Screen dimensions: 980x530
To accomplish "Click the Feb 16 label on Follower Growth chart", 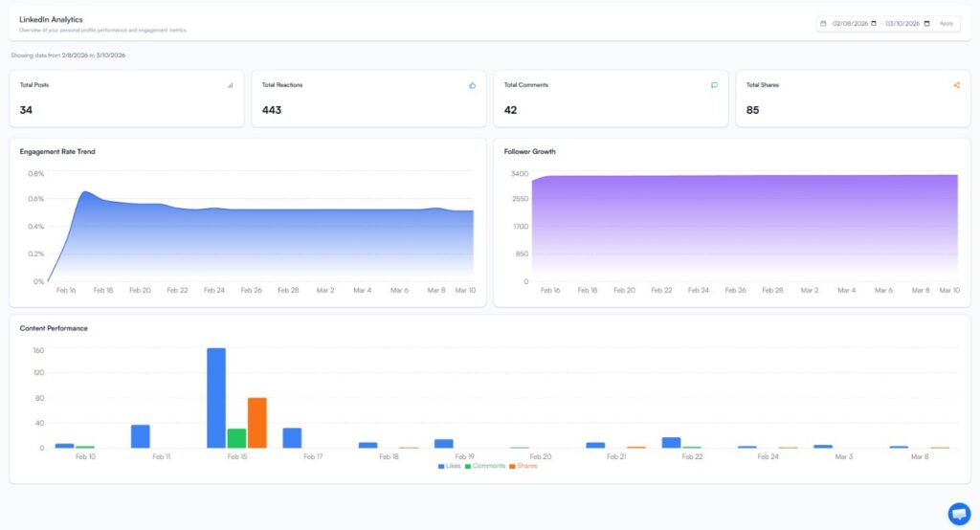I will tap(550, 290).
